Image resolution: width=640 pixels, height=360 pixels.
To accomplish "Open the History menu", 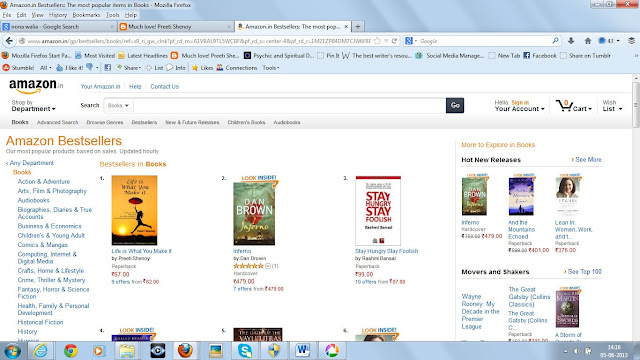I will [58, 15].
